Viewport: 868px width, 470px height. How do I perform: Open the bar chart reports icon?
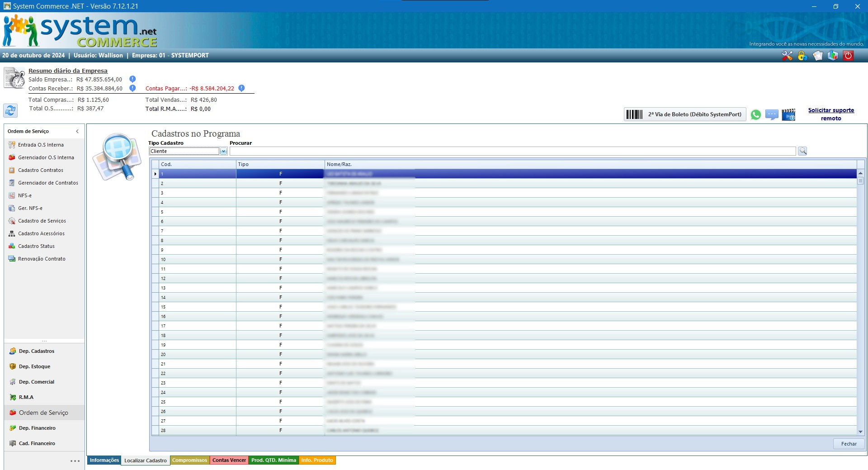[833, 56]
